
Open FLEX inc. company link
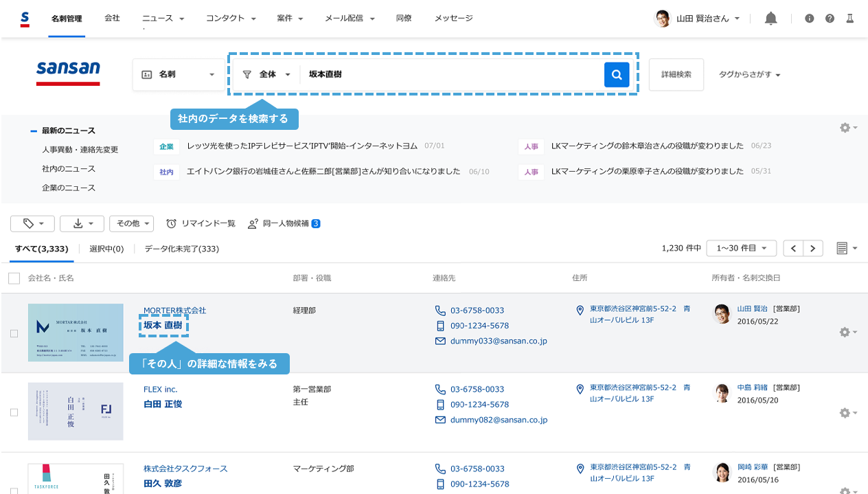(x=160, y=390)
